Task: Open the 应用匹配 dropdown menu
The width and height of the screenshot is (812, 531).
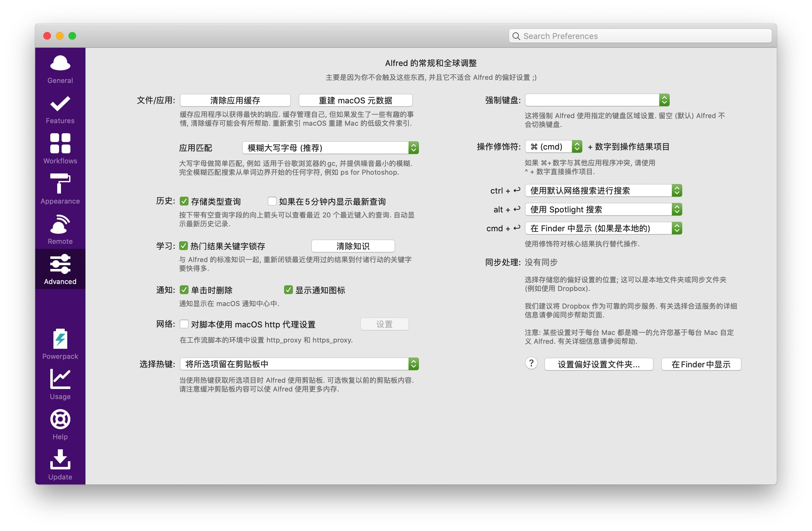Action: 329,148
